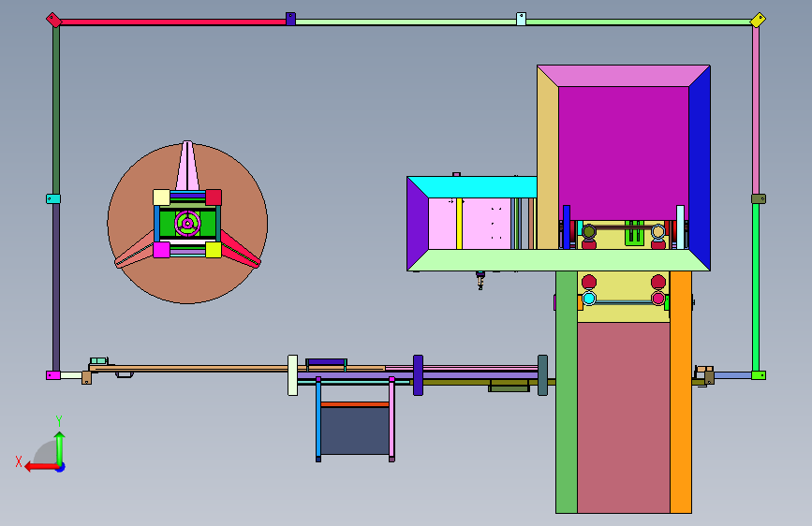This screenshot has width=812, height=526.
Task: Select the green Y-axis arrow of the triad
Action: (x=60, y=448)
